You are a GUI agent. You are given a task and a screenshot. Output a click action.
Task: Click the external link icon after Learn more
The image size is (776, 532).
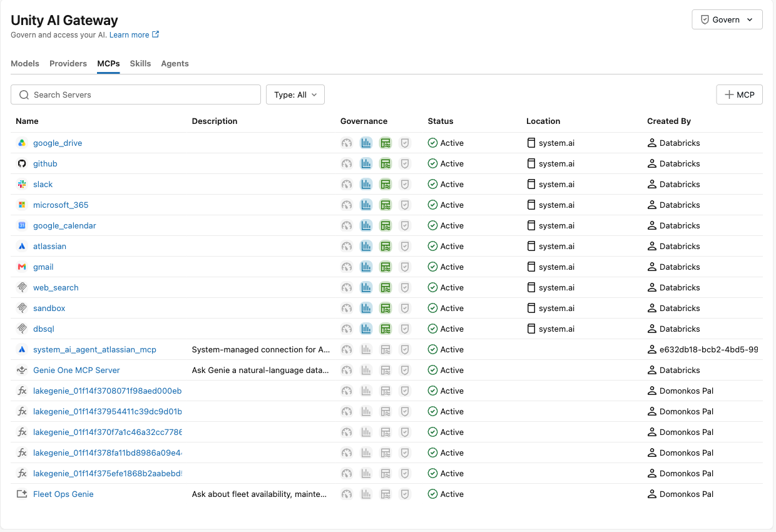[156, 34]
